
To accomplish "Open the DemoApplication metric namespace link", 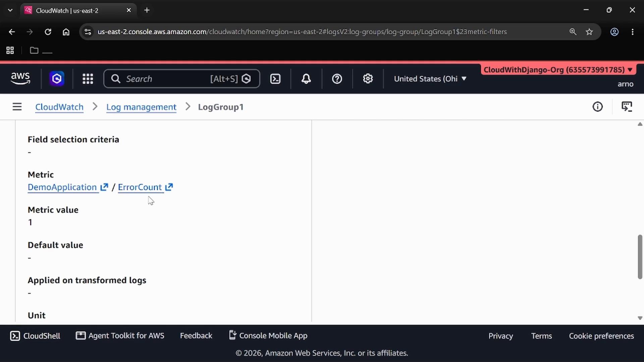I will click(62, 187).
